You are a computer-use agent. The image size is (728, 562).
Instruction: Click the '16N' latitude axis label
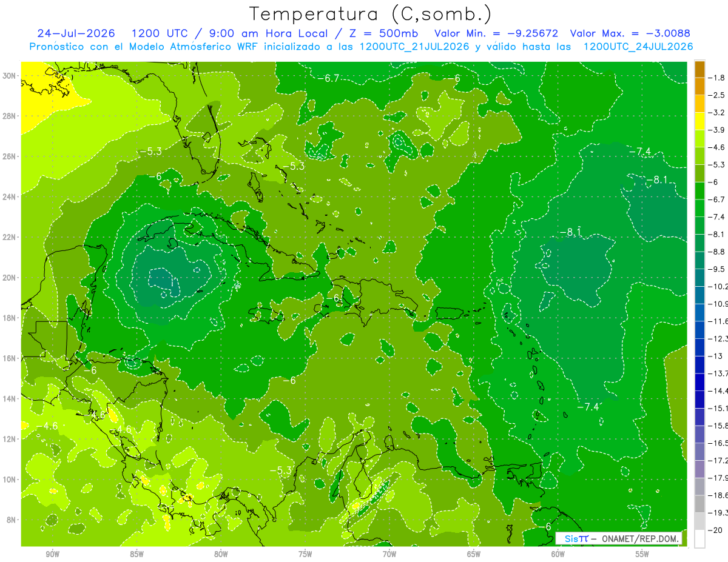coord(10,358)
